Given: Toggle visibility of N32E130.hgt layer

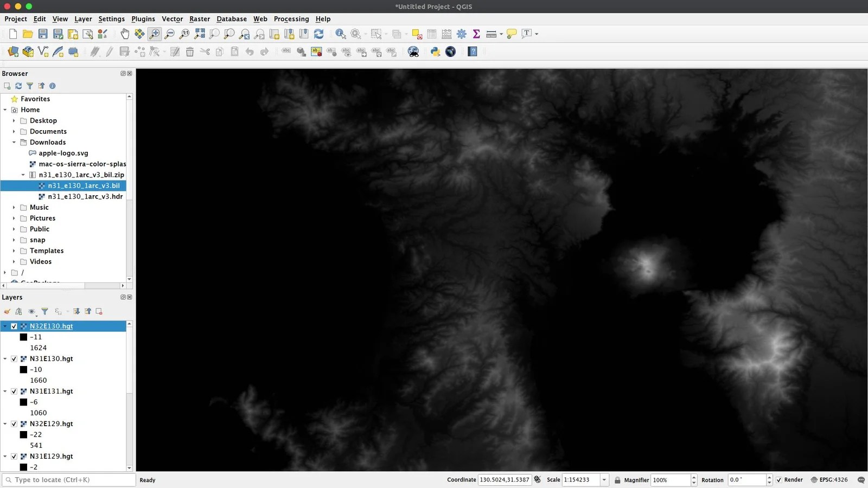Looking at the screenshot, I should pyautogui.click(x=14, y=326).
